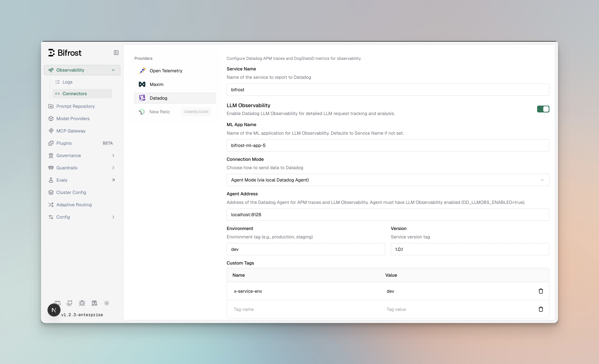This screenshot has height=364, width=599.
Task: Edit the Version tag field
Action: coord(470,249)
